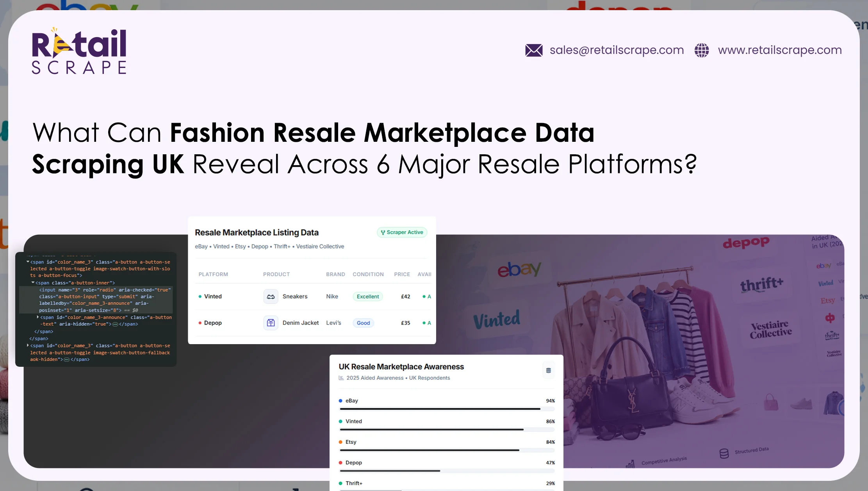Screen dimensions: 868x491
Task: Click the globe website icon
Action: [702, 50]
